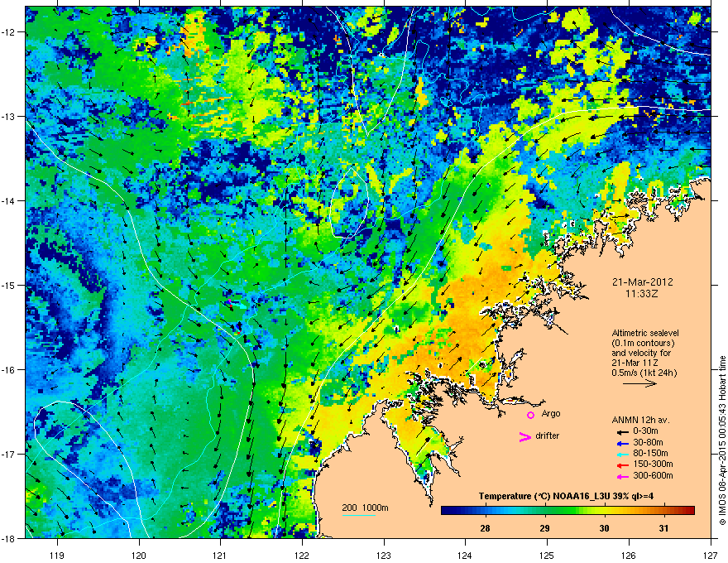Click the colorbar tick label 28
Viewport: 728px width, 563px height.
[x=485, y=528]
